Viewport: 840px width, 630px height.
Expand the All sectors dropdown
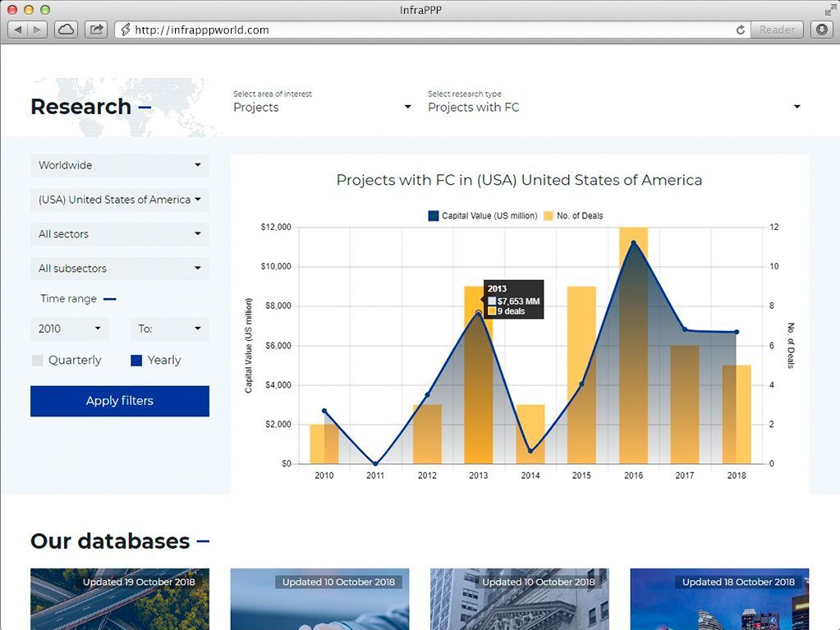(x=120, y=235)
